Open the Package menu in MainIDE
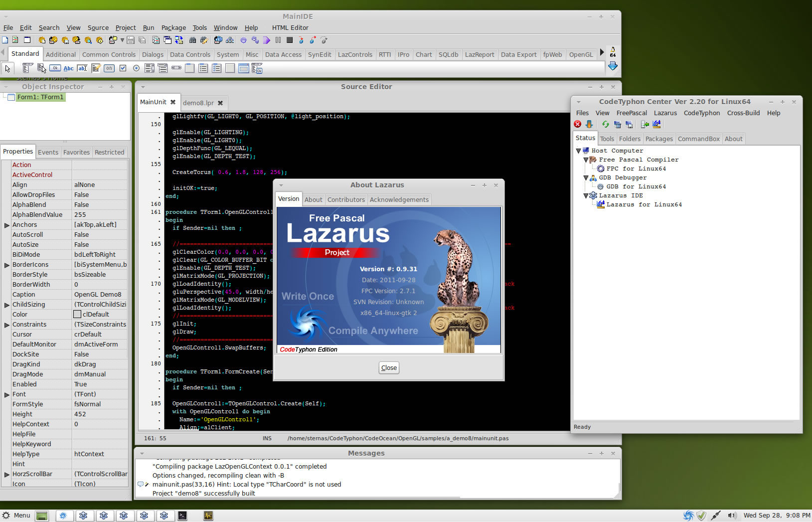The height and width of the screenshot is (522, 812). (x=173, y=28)
